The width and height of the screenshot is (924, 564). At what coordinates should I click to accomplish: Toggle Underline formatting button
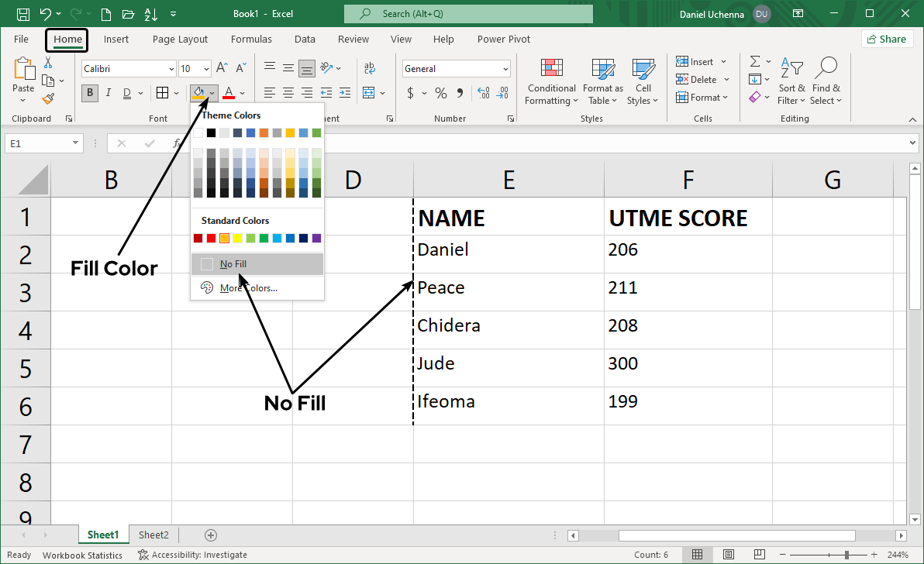pos(126,94)
